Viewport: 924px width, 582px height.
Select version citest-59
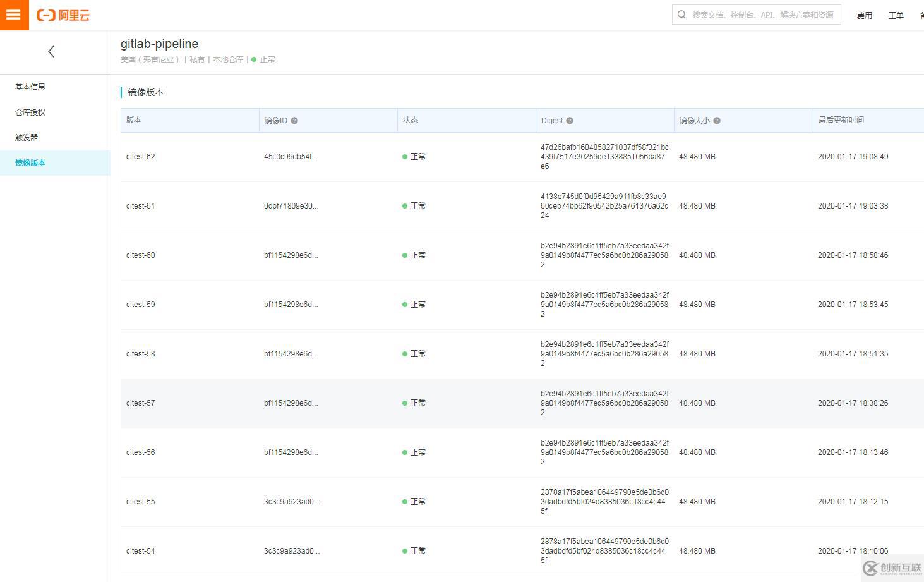(x=140, y=305)
